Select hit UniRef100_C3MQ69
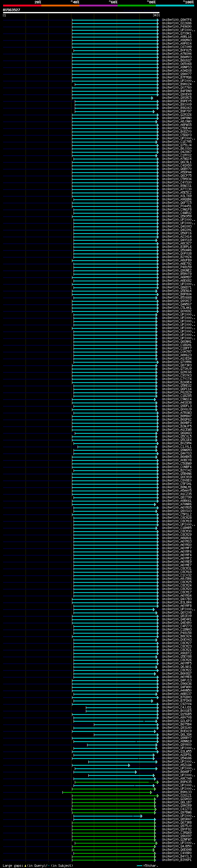197x868 pixels. click(176, 833)
